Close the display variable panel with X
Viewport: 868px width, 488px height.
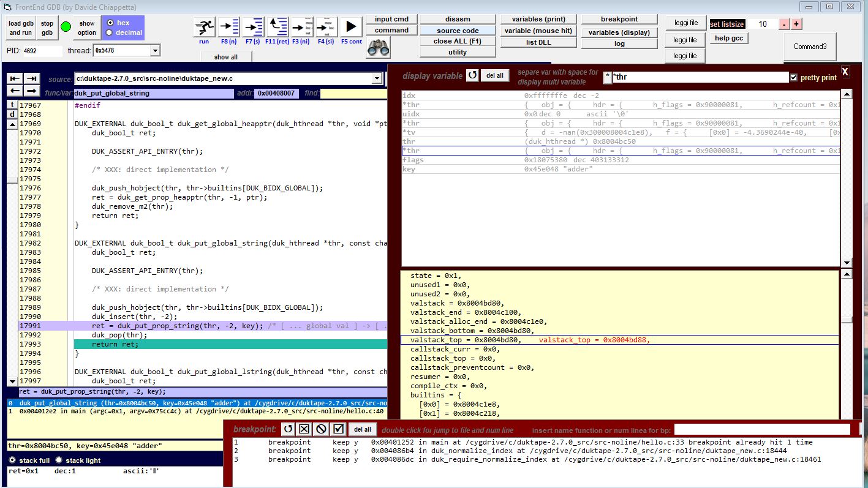point(845,72)
